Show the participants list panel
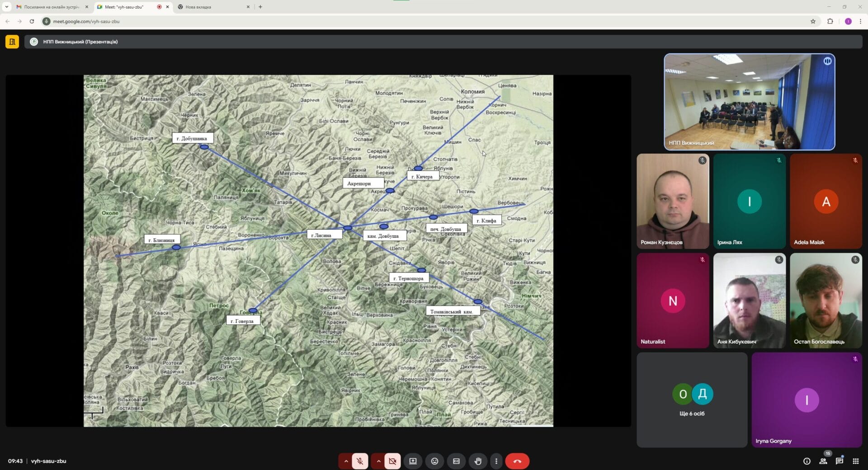The width and height of the screenshot is (868, 470). coord(823,461)
